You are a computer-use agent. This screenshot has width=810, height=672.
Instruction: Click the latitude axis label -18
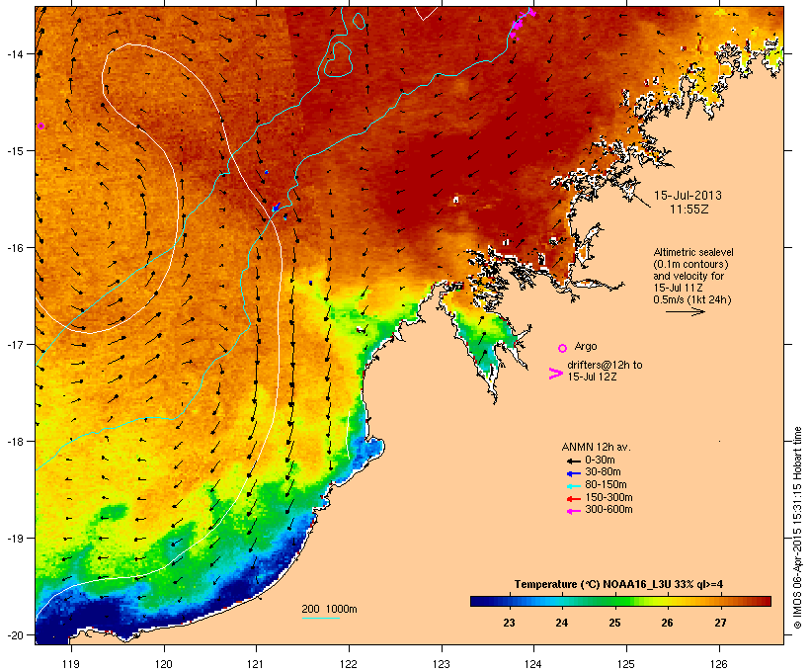point(15,442)
